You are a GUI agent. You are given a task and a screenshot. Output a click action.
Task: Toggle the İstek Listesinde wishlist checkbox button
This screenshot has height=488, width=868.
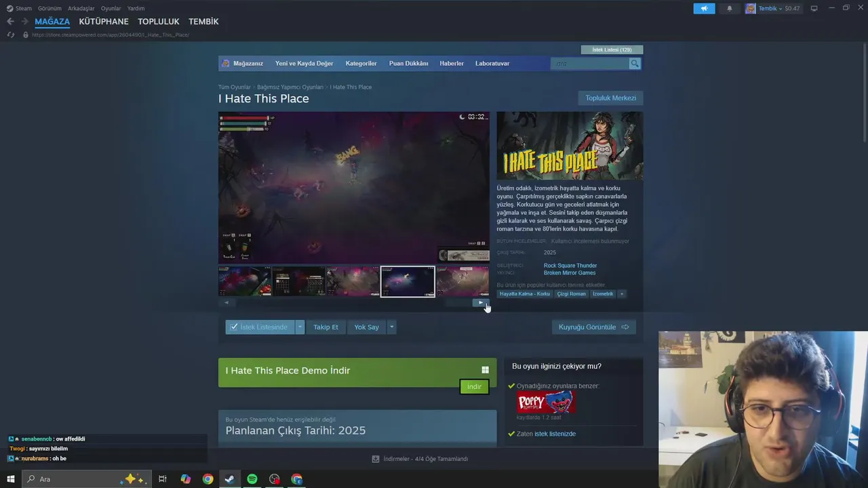click(260, 327)
